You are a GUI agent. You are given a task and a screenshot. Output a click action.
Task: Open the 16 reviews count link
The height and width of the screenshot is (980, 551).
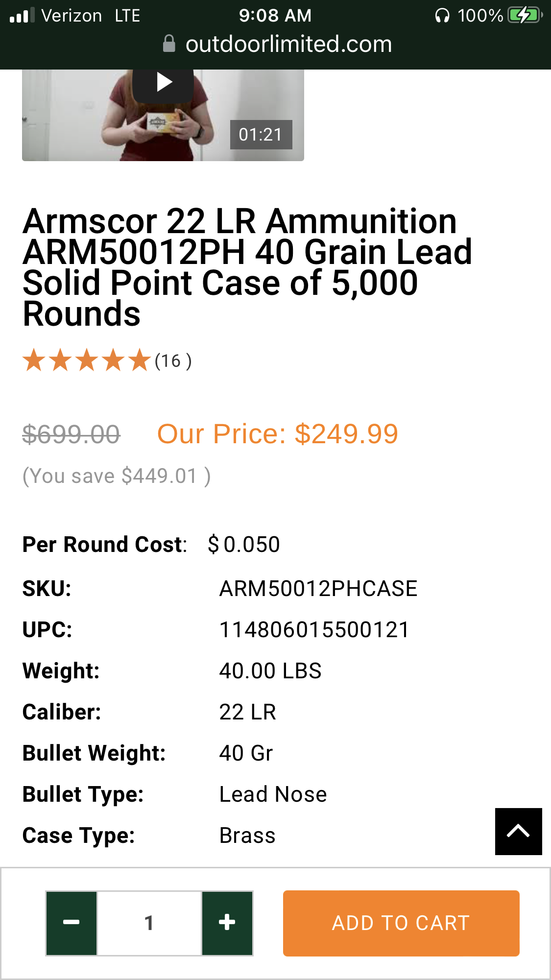coord(173,361)
